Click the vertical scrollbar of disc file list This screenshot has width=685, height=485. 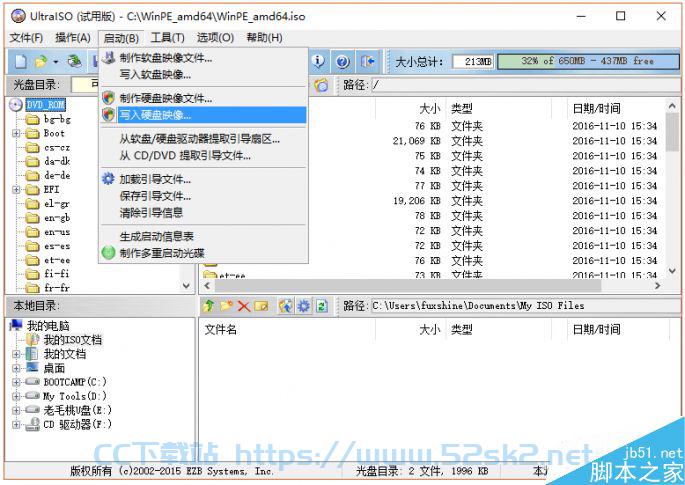pyautogui.click(x=672, y=188)
